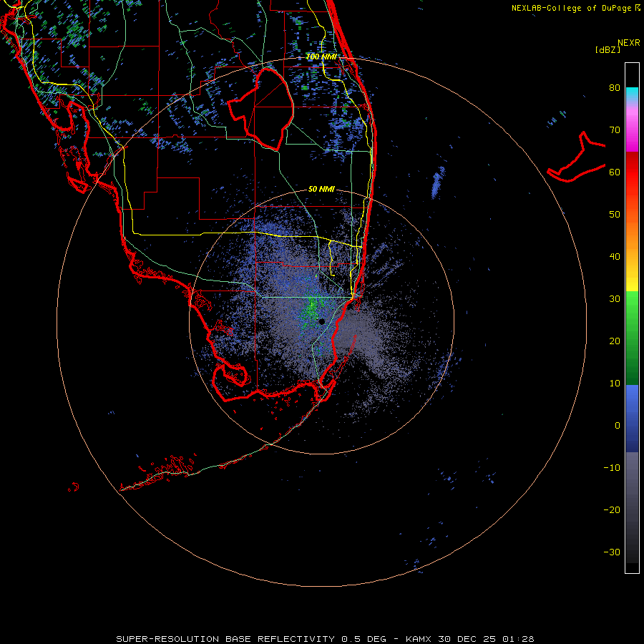Click the 70 dBZ scale value
The height and width of the screenshot is (644, 644).
[615, 130]
